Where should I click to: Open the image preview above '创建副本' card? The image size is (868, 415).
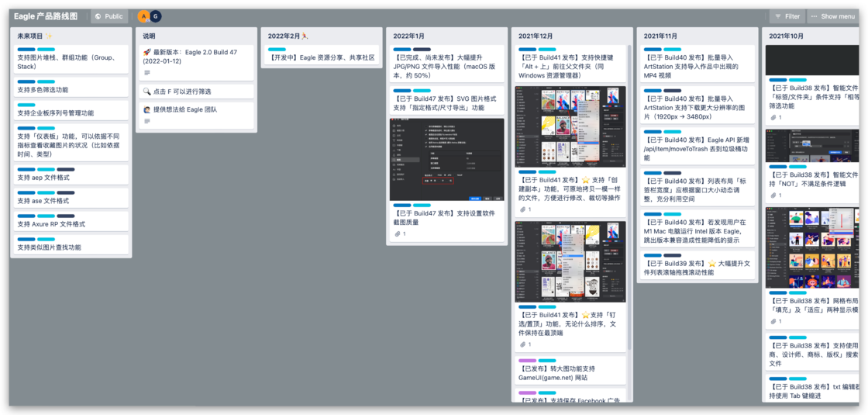pyautogui.click(x=570, y=126)
